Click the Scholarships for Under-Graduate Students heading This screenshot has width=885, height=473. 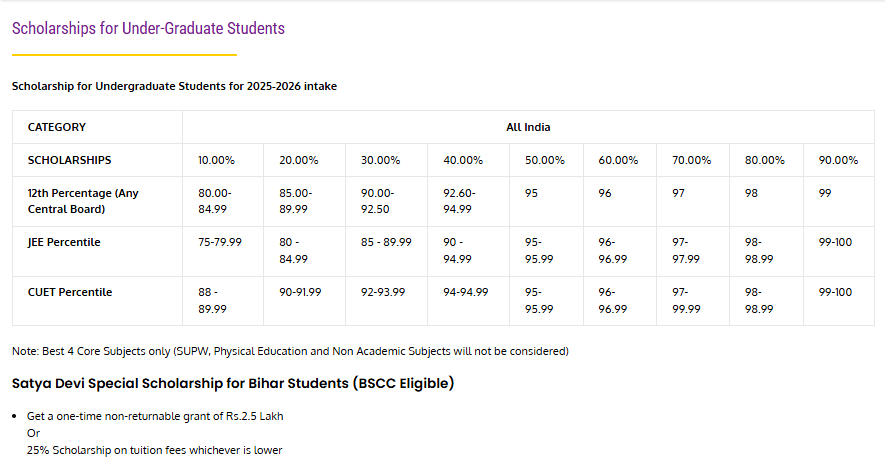pos(148,28)
